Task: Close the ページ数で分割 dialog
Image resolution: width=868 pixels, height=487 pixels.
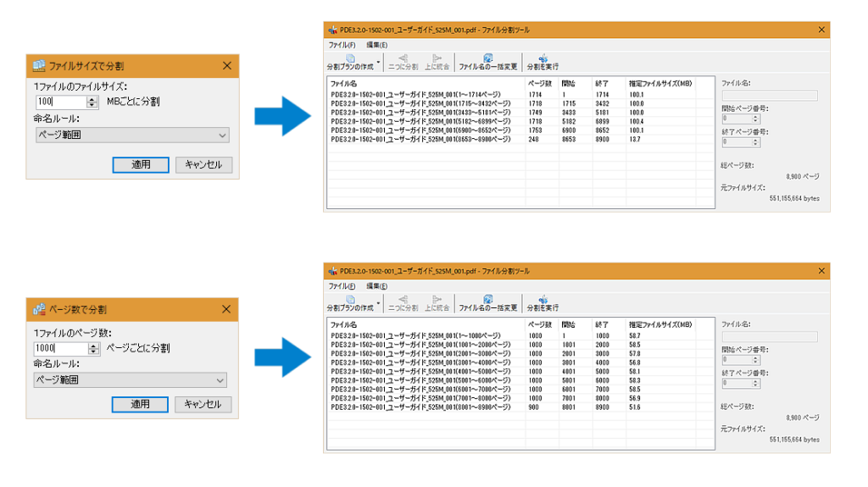Action: (x=225, y=310)
